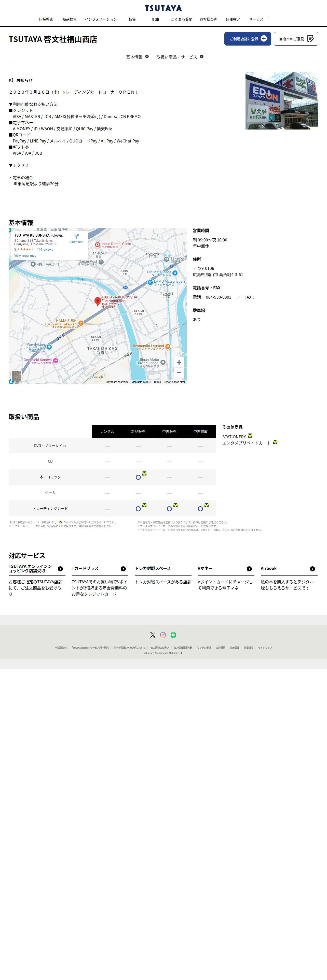Click レンタル column header
The image size is (327, 980).
pos(107,431)
